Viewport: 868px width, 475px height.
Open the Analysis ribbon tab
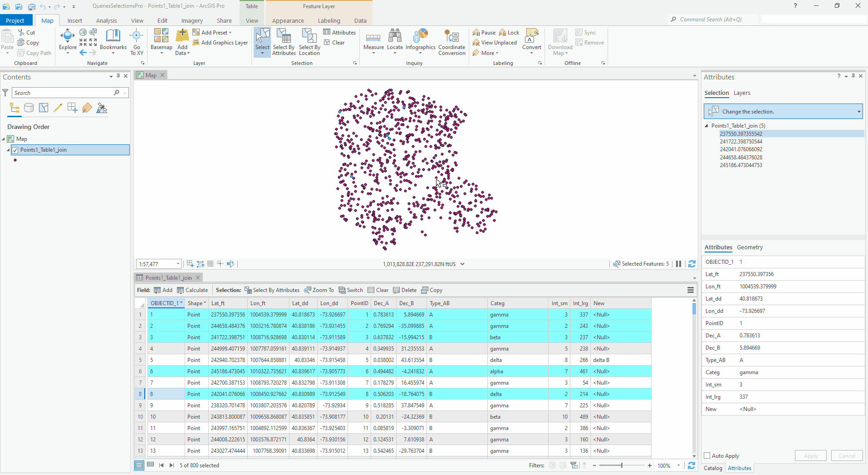107,20
